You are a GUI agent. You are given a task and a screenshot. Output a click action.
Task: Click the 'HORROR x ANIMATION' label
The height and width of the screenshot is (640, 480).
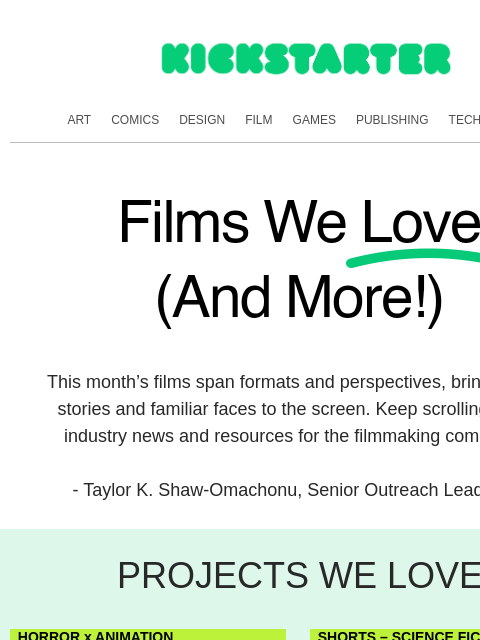(x=96, y=636)
